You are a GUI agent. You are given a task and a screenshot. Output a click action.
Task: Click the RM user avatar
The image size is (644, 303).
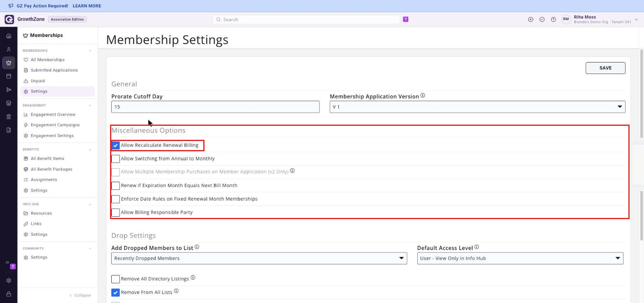pyautogui.click(x=566, y=19)
